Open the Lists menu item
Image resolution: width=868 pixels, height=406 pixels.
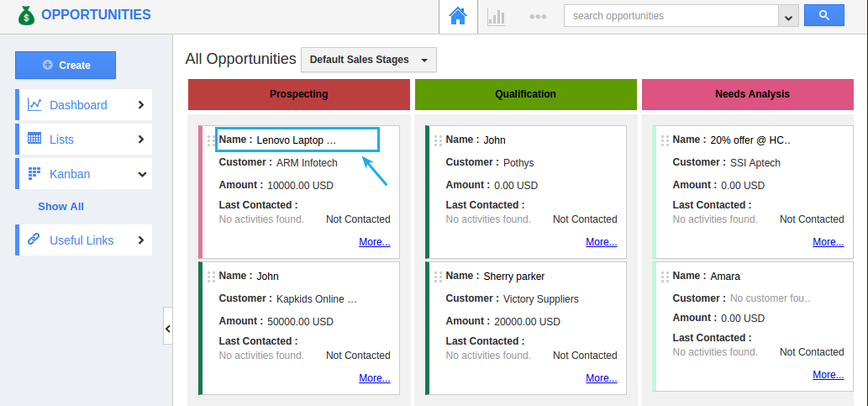pyautogui.click(x=61, y=140)
